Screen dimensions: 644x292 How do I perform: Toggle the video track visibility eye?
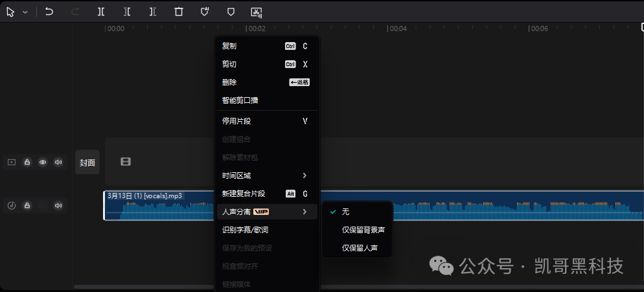(x=43, y=162)
